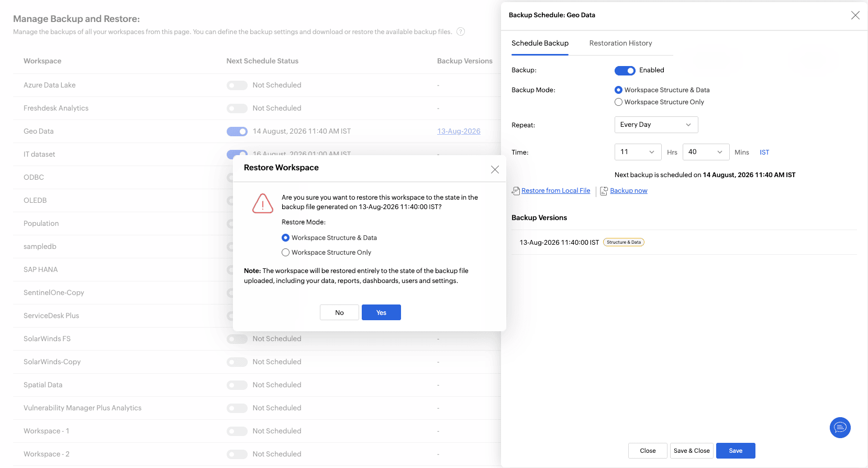Click the IST timezone link
The height and width of the screenshot is (468, 868).
coord(764,153)
